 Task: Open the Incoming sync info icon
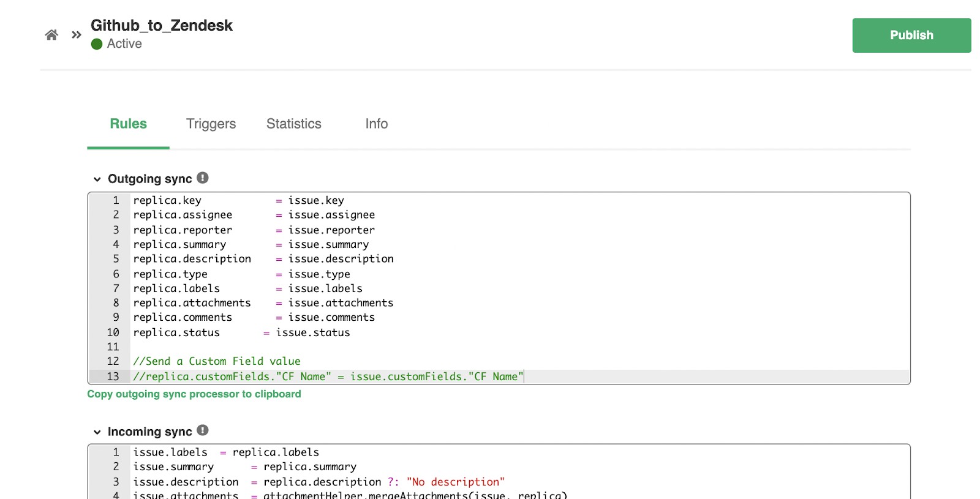point(203,430)
